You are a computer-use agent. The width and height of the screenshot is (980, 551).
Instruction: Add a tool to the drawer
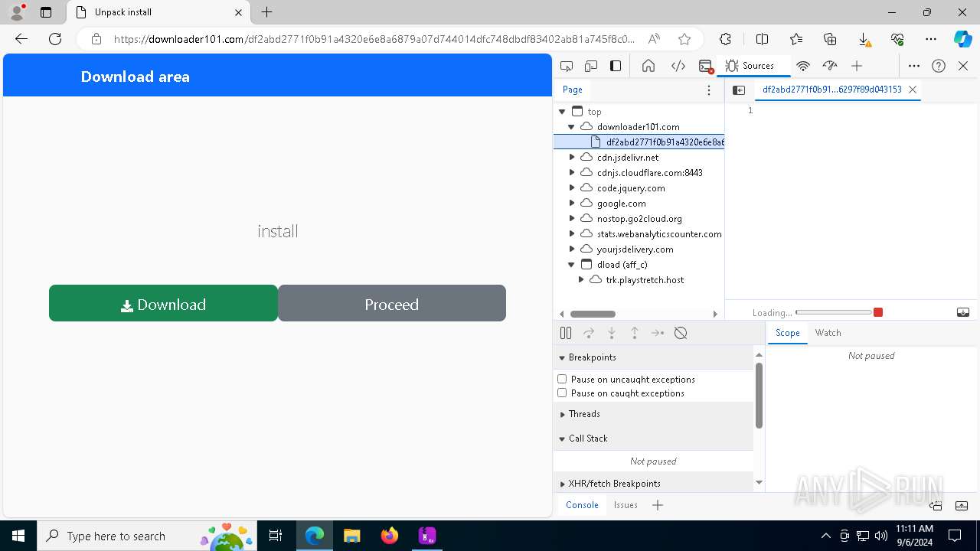coord(658,505)
